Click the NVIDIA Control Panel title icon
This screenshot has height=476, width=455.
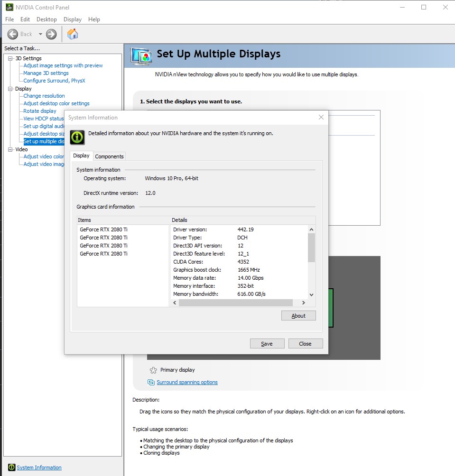(x=9, y=7)
